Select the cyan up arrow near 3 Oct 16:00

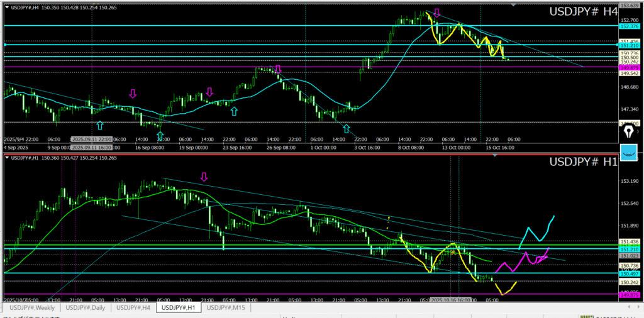coord(346,128)
